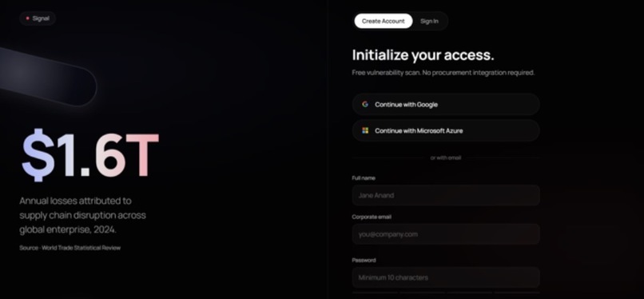Screen dimensions: 644x299
Task: Choose Continue with Microsoft Azure
Action: pyautogui.click(x=446, y=130)
